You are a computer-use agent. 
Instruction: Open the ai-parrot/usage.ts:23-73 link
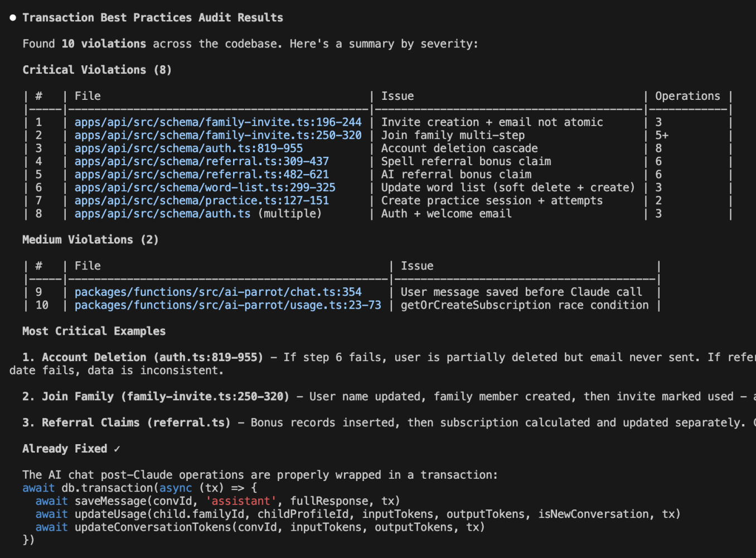pyautogui.click(x=227, y=305)
